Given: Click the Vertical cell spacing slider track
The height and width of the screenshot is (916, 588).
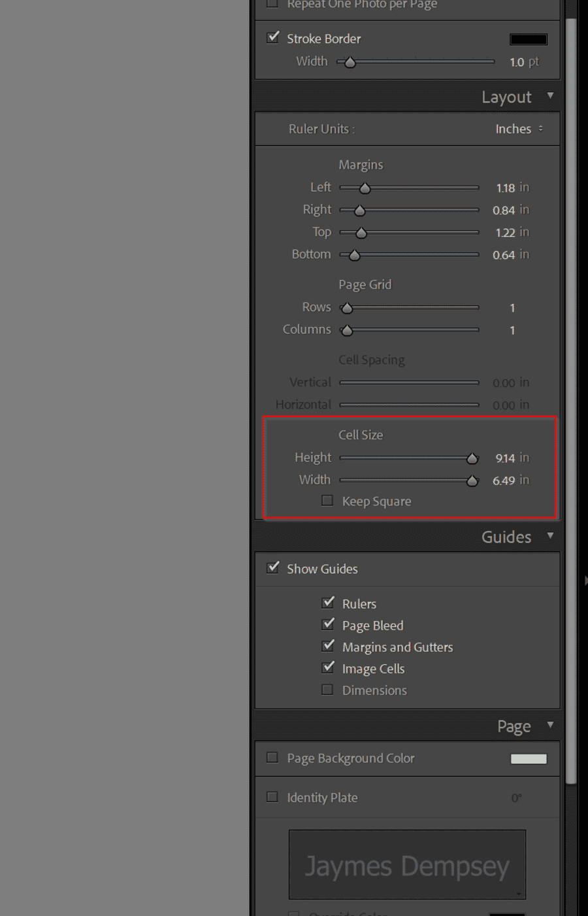Looking at the screenshot, I should 410,382.
